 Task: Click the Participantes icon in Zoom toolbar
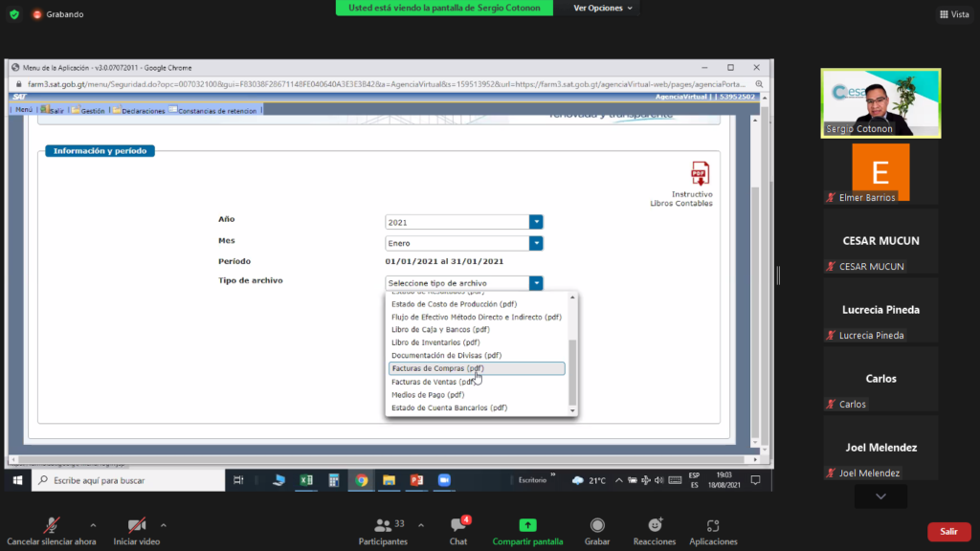[383, 526]
